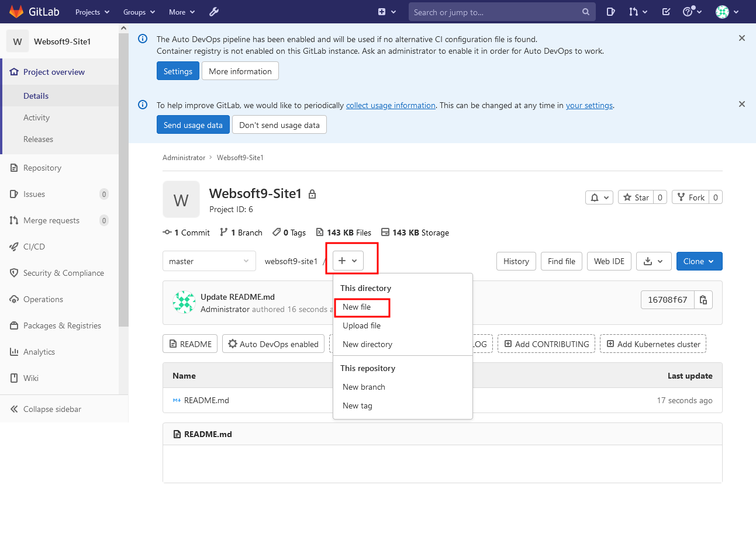This screenshot has height=551, width=756.
Task: Copy commit SHA 16708f67 to clipboard
Action: click(x=703, y=299)
